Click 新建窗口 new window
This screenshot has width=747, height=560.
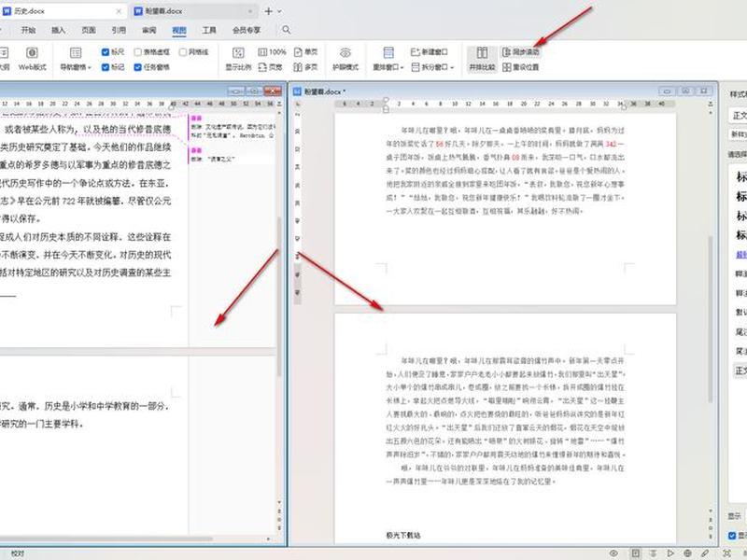pos(430,52)
